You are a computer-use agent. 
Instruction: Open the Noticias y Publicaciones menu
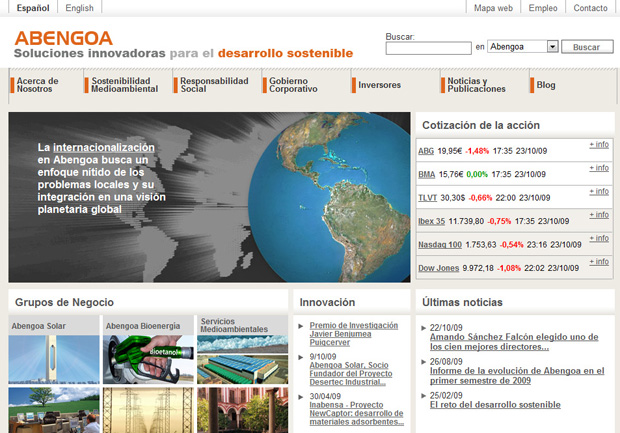[x=476, y=85]
